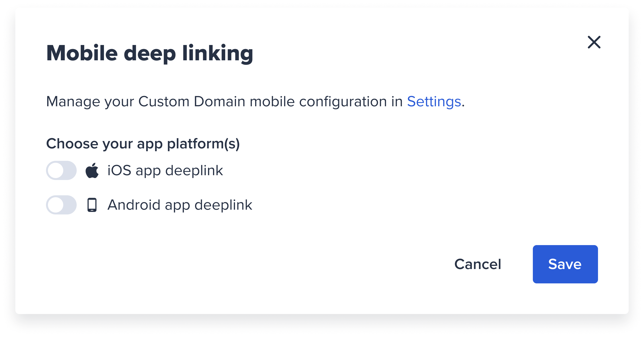Save the mobile deep linking configuration
This screenshot has width=644, height=337.
pos(565,264)
